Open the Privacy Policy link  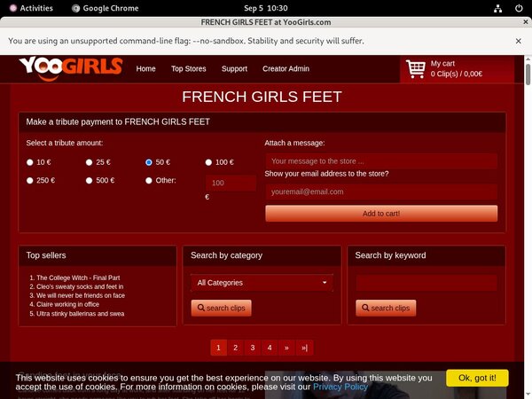click(x=340, y=387)
